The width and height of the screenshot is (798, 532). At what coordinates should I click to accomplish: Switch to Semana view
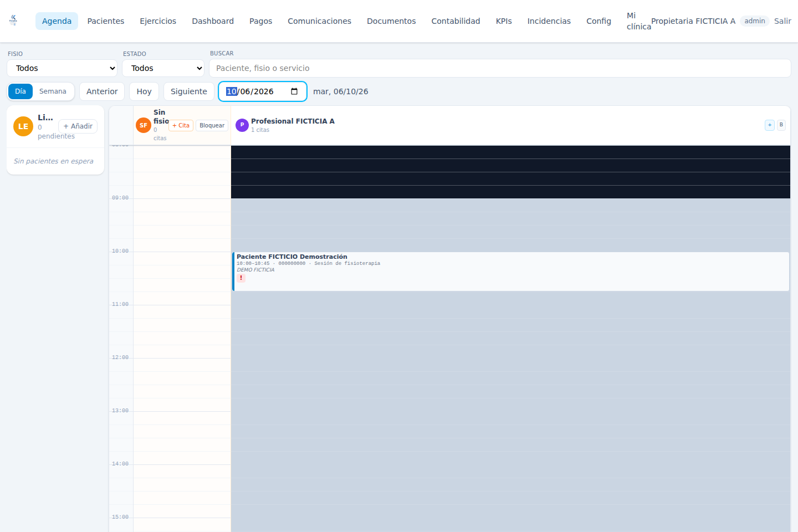click(53, 91)
